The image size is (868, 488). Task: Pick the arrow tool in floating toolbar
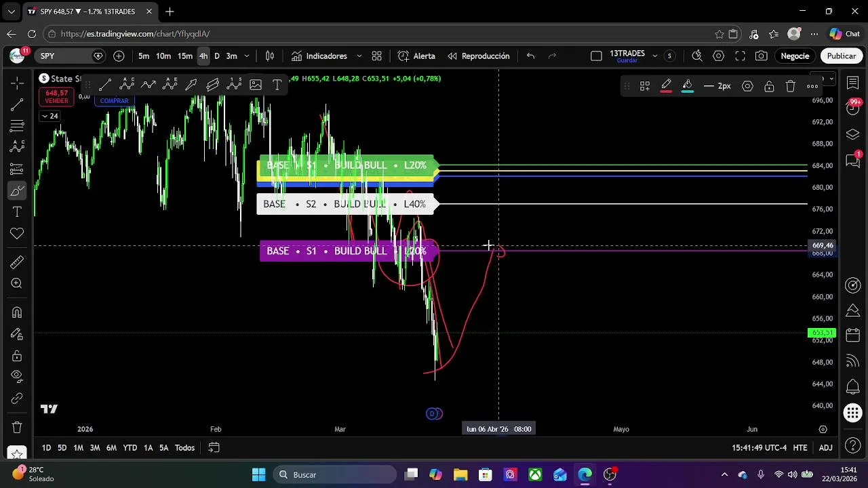(x=191, y=85)
